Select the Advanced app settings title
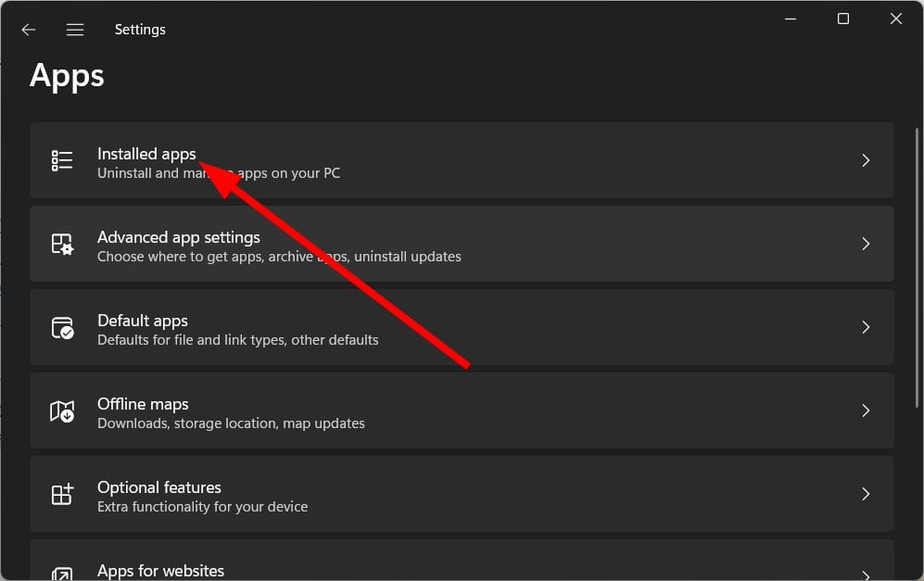 (179, 237)
